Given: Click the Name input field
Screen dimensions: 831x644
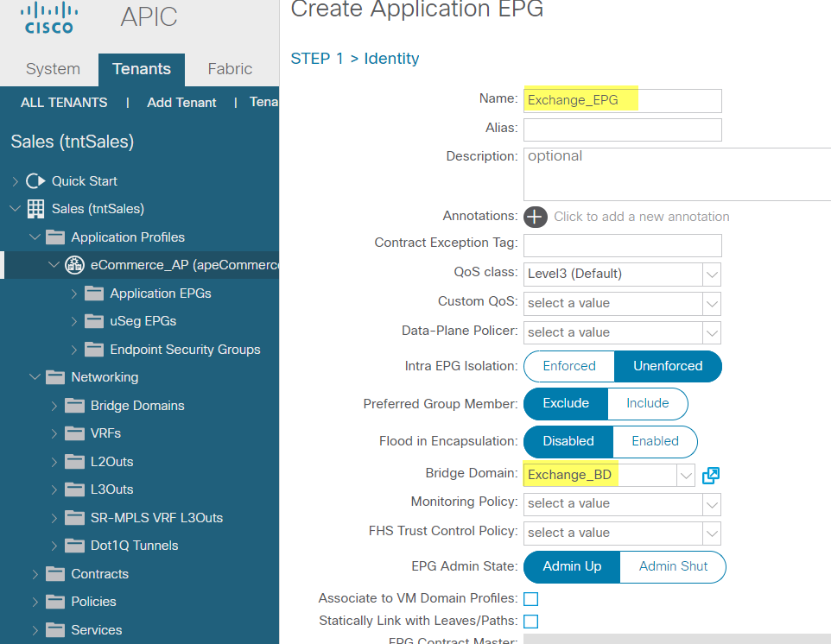Looking at the screenshot, I should click(622, 101).
